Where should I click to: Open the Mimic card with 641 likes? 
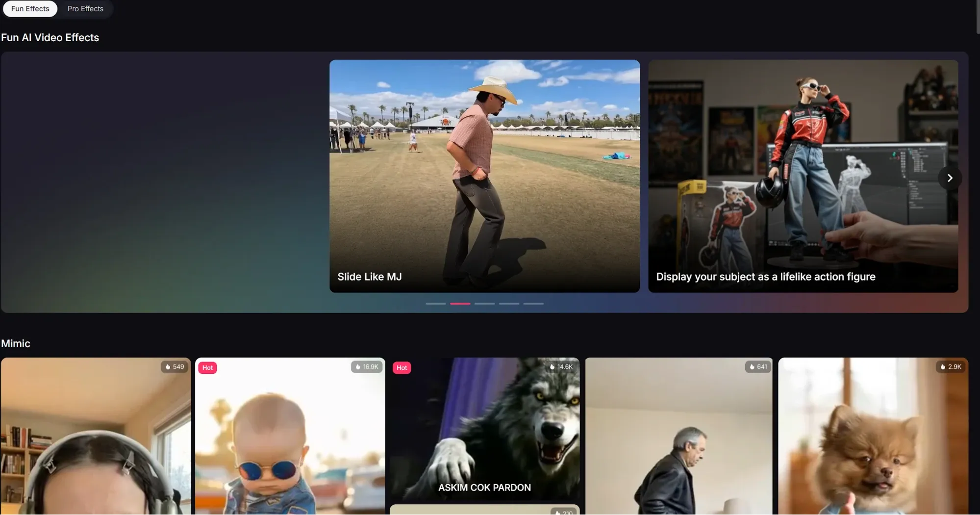pyautogui.click(x=678, y=436)
